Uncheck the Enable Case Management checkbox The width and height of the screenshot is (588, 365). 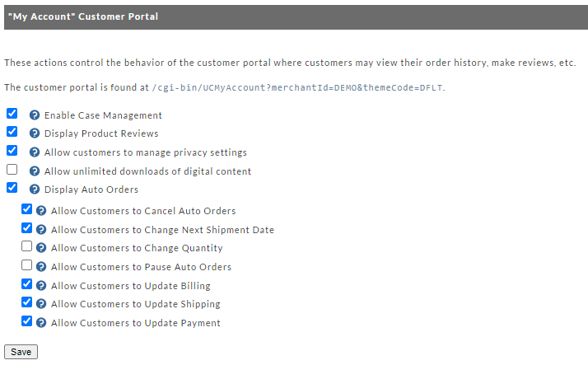(x=12, y=113)
